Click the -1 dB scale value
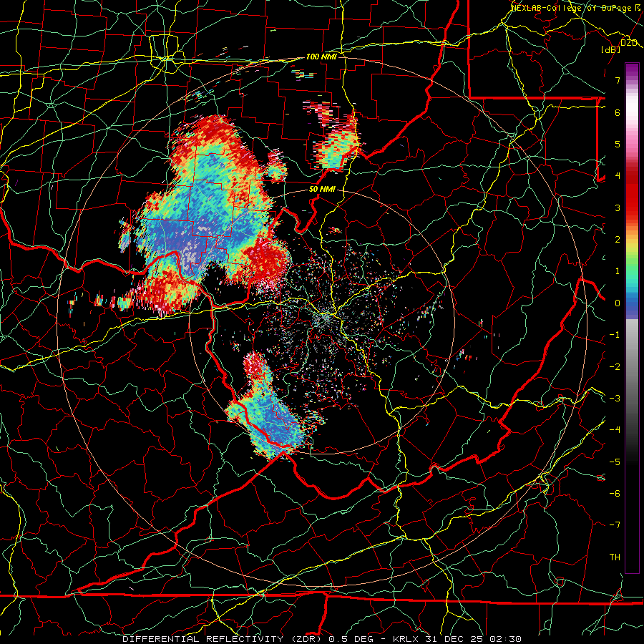 [x=615, y=335]
